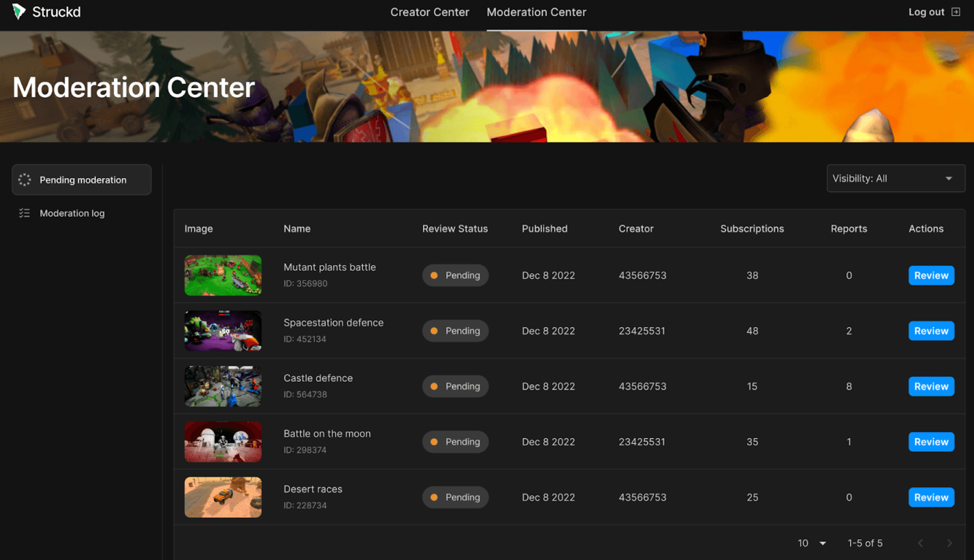The image size is (974, 560).
Task: Select Pending moderation in sidebar
Action: point(82,180)
